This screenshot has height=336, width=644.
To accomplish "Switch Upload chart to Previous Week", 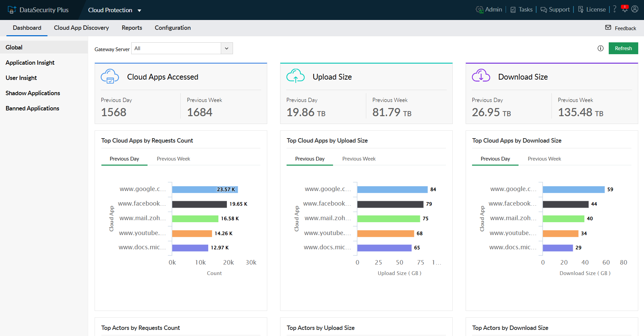I will [x=358, y=159].
